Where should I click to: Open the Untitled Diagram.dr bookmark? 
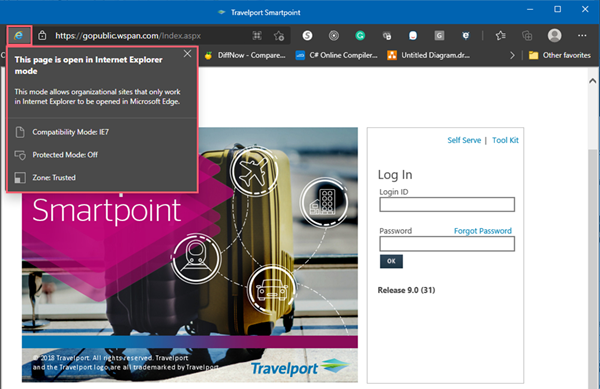pos(429,55)
